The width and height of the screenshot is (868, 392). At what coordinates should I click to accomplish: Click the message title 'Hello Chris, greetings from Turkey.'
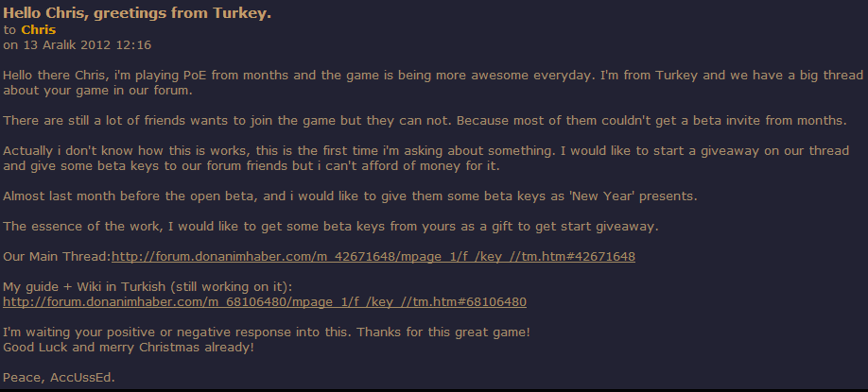click(x=137, y=14)
